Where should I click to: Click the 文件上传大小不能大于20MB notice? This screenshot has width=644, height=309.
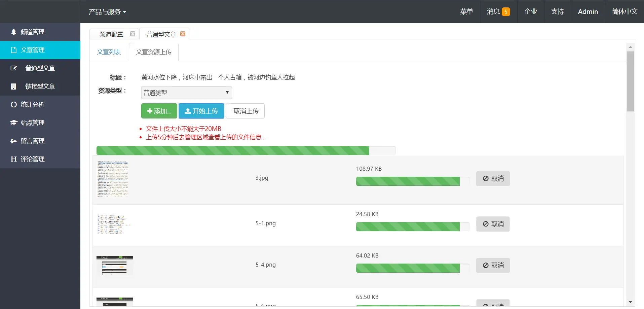pyautogui.click(x=184, y=129)
